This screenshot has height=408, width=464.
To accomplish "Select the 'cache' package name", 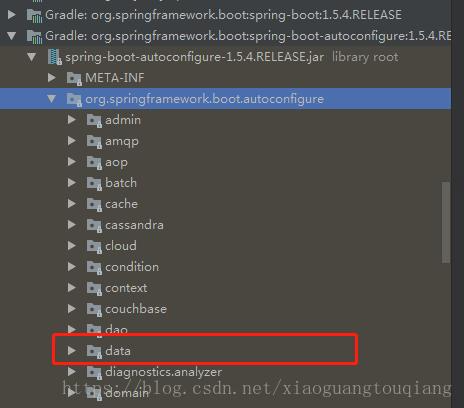I will pos(121,204).
